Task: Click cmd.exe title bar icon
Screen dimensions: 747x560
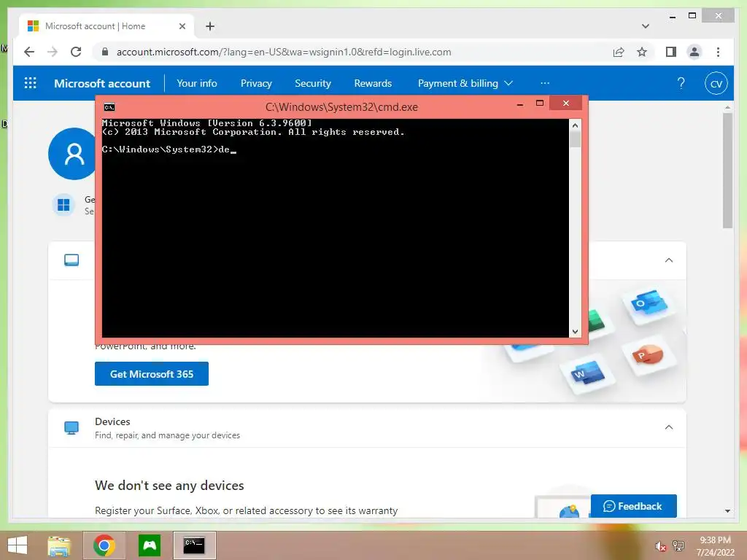Action: [x=109, y=107]
